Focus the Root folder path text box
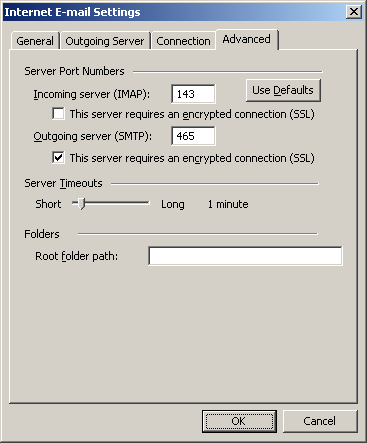This screenshot has height=443, width=367. pos(245,256)
